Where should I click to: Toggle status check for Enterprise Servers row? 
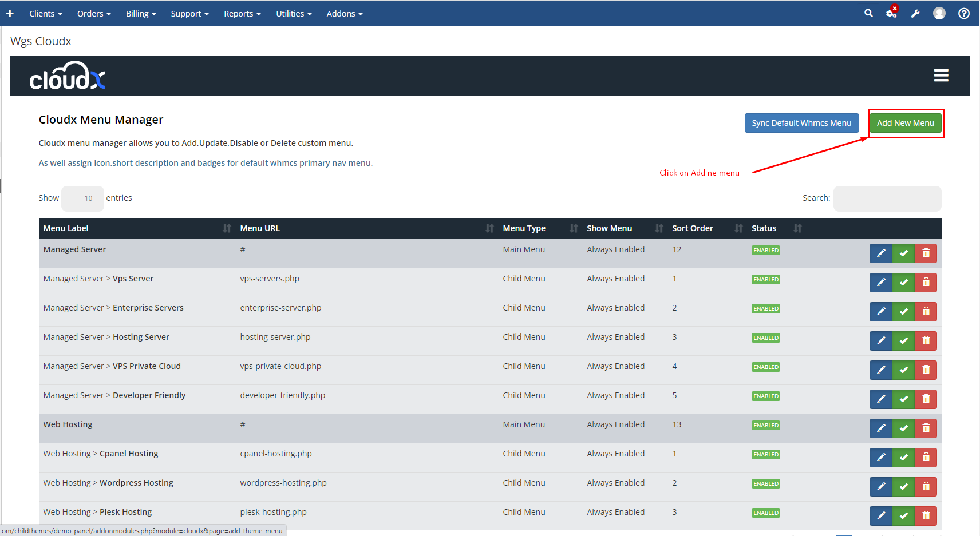click(x=903, y=312)
